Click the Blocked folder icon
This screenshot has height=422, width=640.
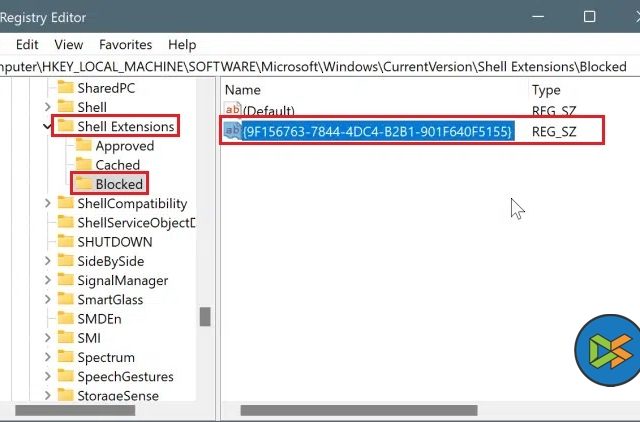click(x=84, y=183)
